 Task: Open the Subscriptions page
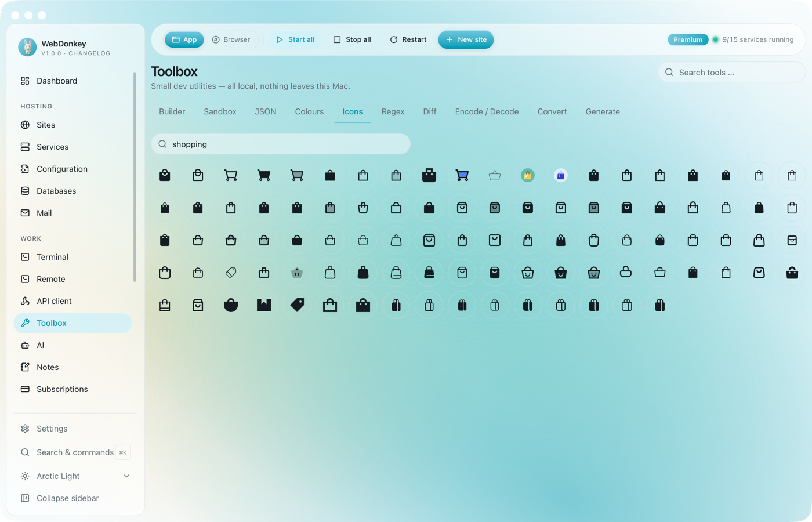[72, 389]
